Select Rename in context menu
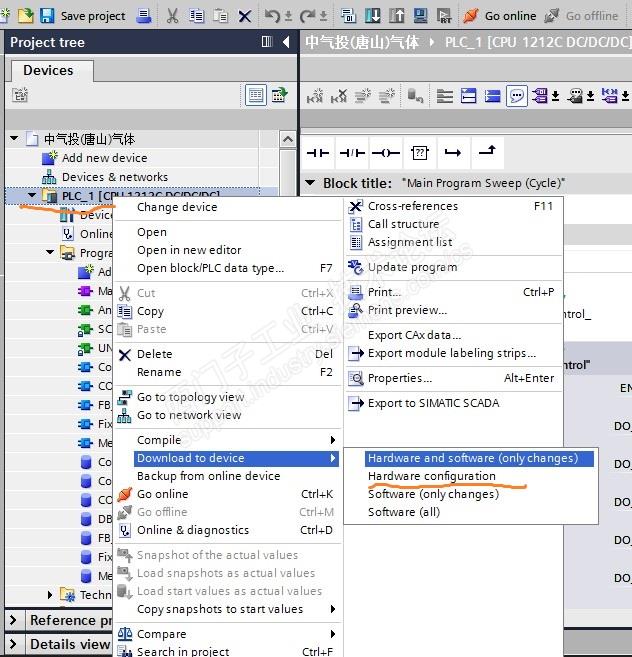The image size is (632, 657). (159, 372)
